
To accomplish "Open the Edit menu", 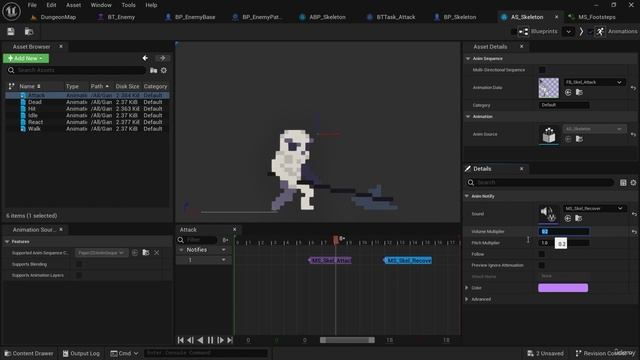I will click(51, 5).
